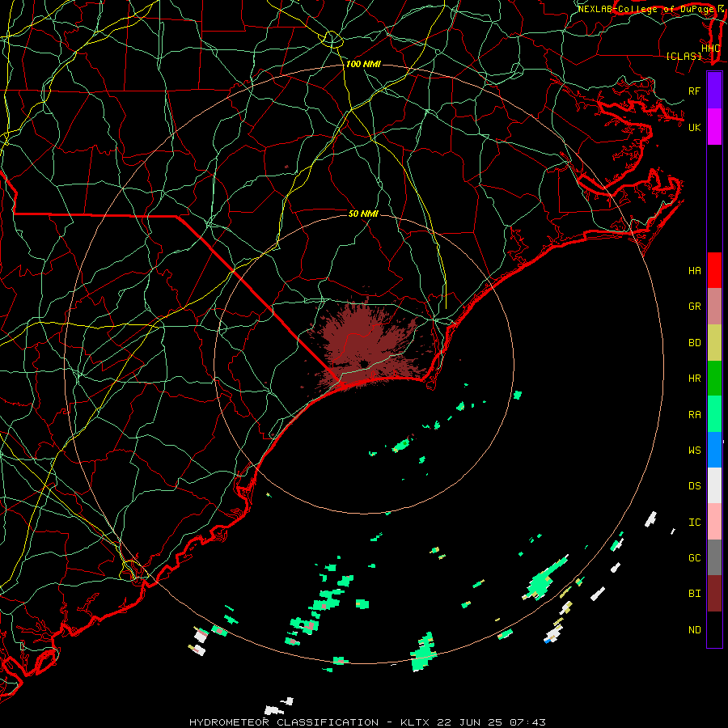Click the GC legend label
Image resolution: width=728 pixels, height=728 pixels.
695,558
